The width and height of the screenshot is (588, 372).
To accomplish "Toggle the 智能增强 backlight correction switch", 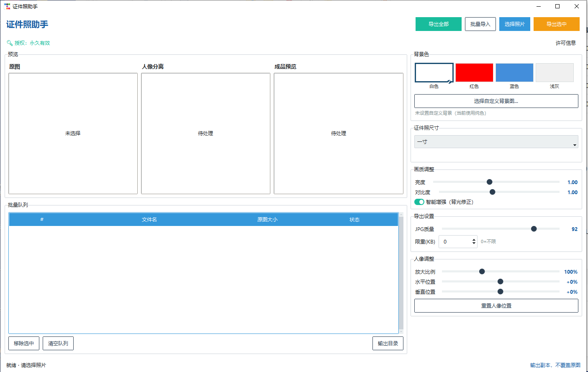I will [419, 202].
